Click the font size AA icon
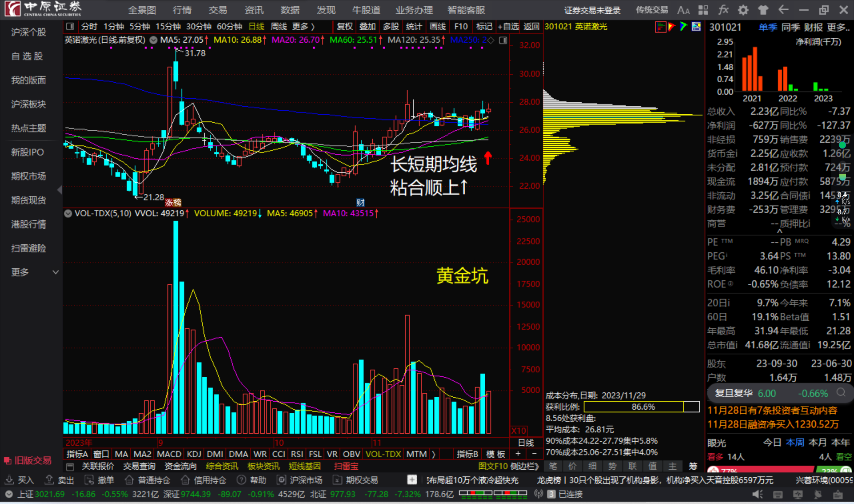Screen dimensions: 854x504 [683, 10]
